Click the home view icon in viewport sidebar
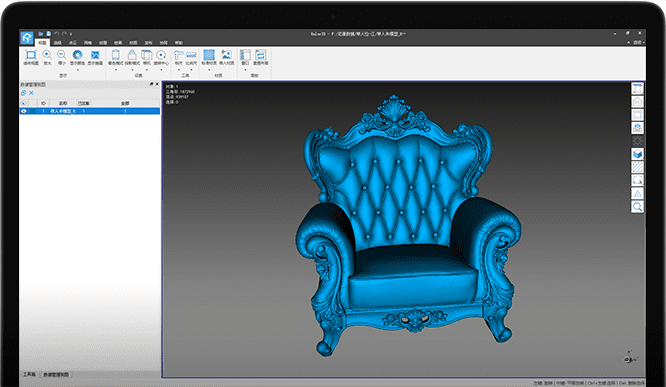 [x=637, y=102]
